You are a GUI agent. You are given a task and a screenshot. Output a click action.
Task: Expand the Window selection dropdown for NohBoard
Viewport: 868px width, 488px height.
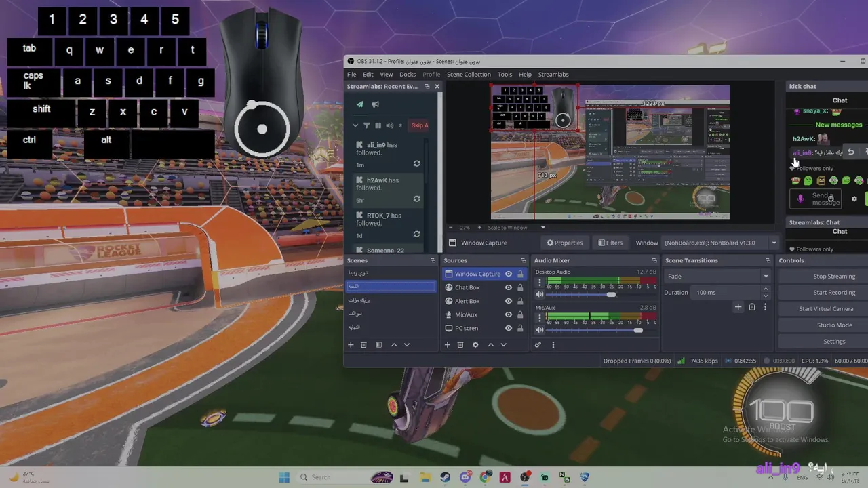pos(774,243)
